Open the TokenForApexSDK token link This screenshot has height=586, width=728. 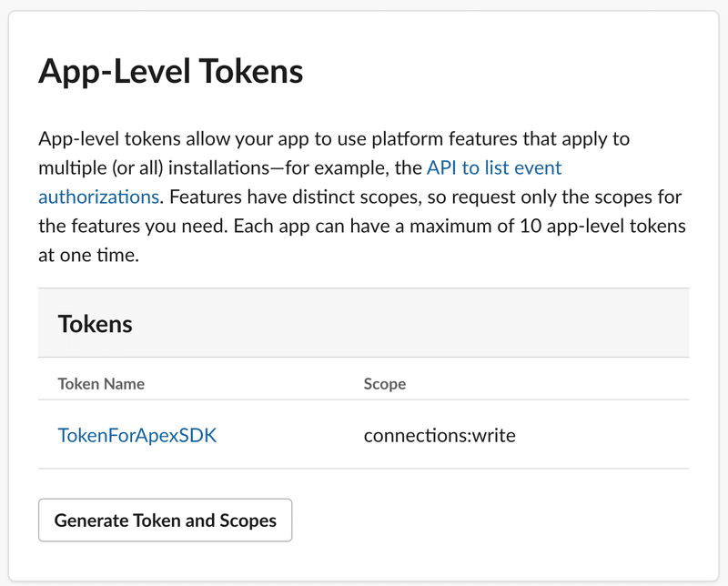coord(137,435)
